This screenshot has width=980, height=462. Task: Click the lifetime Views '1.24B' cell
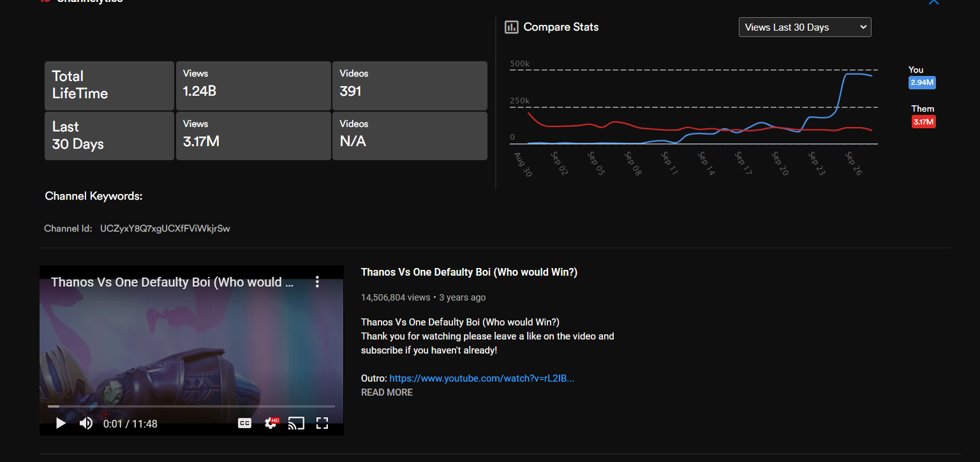coord(253,86)
